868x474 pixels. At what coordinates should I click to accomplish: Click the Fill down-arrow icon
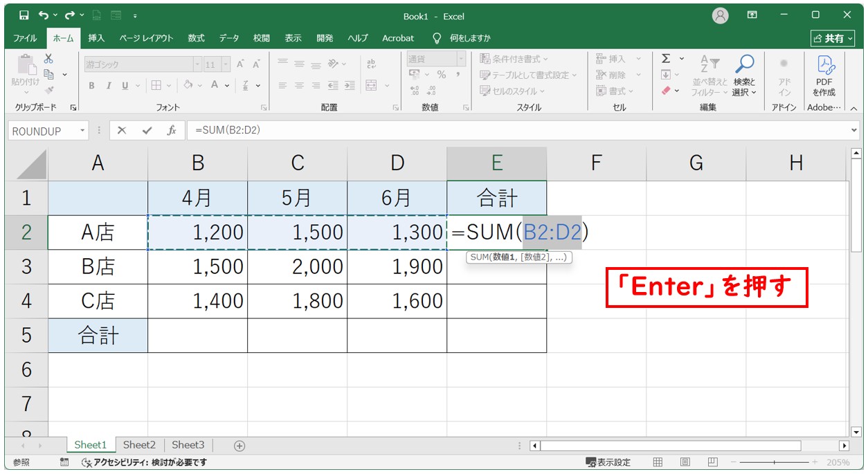pyautogui.click(x=666, y=75)
